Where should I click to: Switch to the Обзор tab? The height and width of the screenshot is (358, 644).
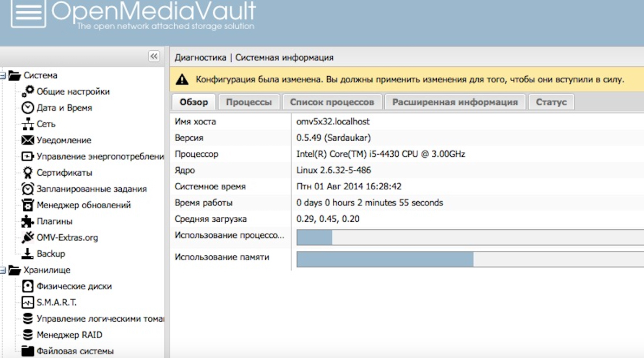193,102
